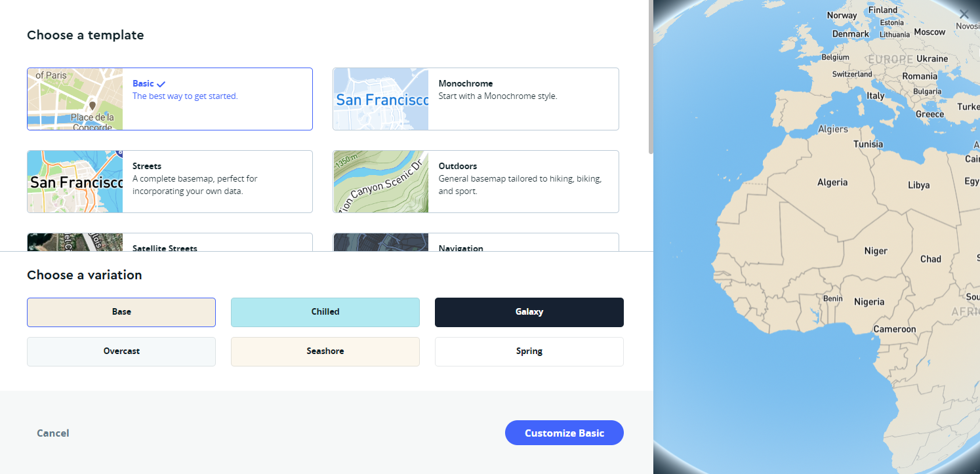Click the Streets San Francisco thumbnail
This screenshot has height=474, width=980.
pyautogui.click(x=75, y=182)
